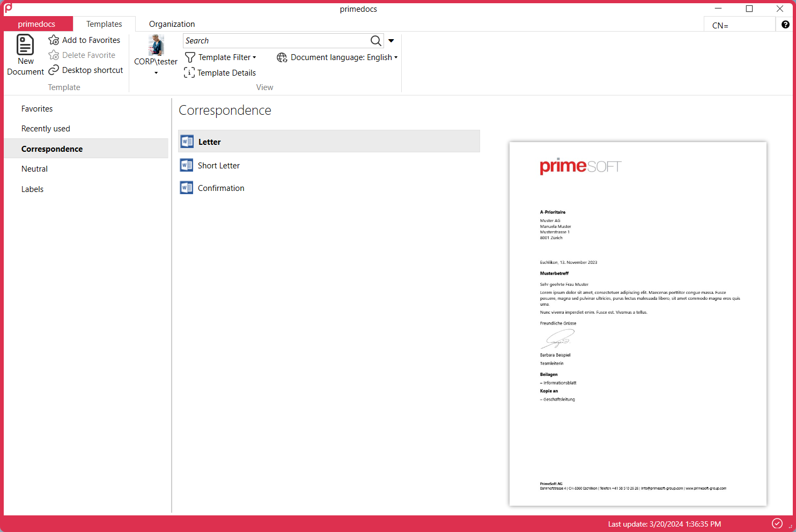Select the Letter template name

coord(210,142)
